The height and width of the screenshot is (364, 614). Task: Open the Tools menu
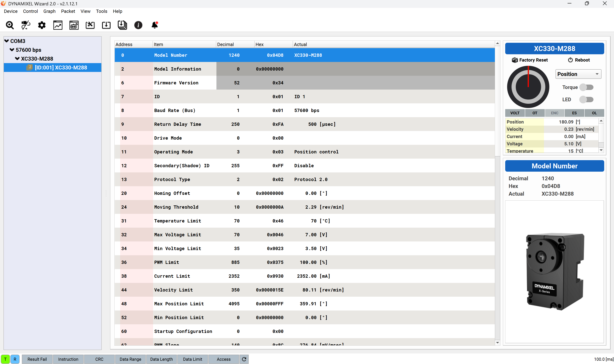102,11
